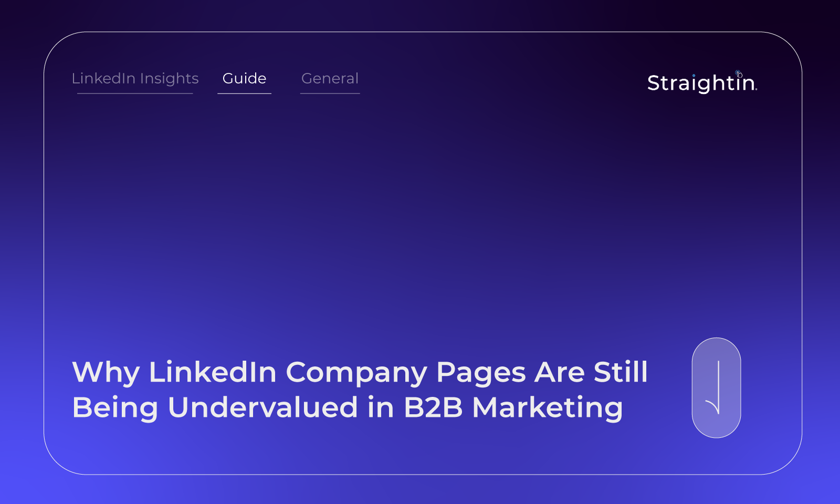Click the word "Why" starting the headline
Screen dimensions: 840x504
[x=106, y=373]
